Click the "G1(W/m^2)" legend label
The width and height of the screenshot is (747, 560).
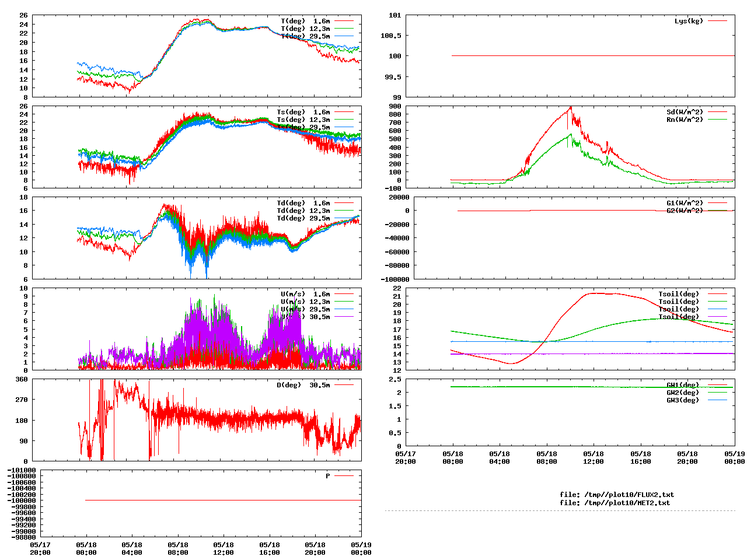(685, 203)
